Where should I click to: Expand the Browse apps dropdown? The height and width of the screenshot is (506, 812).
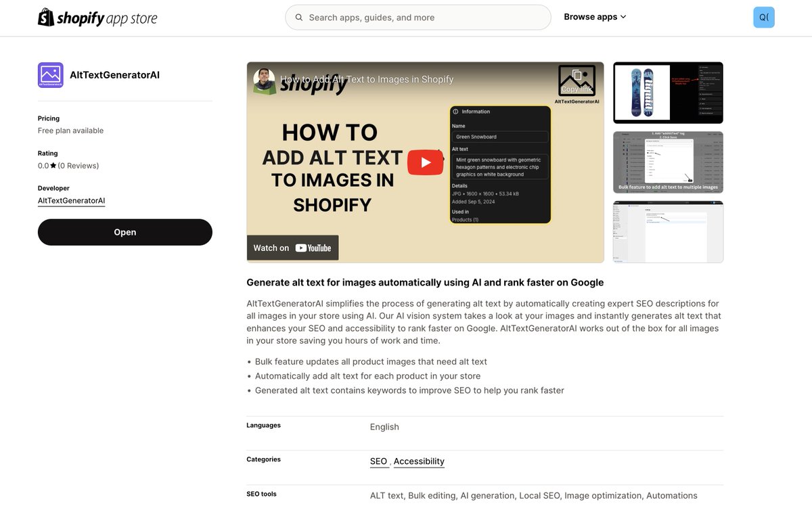(x=595, y=17)
